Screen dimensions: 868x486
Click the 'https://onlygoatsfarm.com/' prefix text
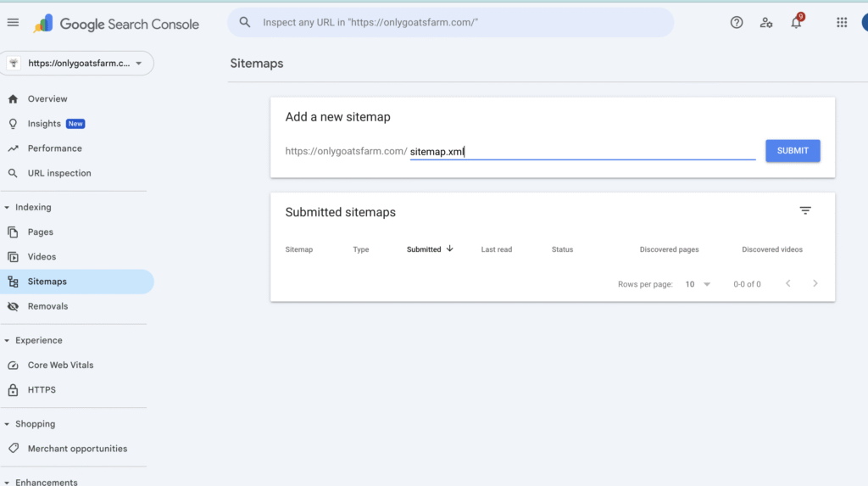click(x=346, y=151)
